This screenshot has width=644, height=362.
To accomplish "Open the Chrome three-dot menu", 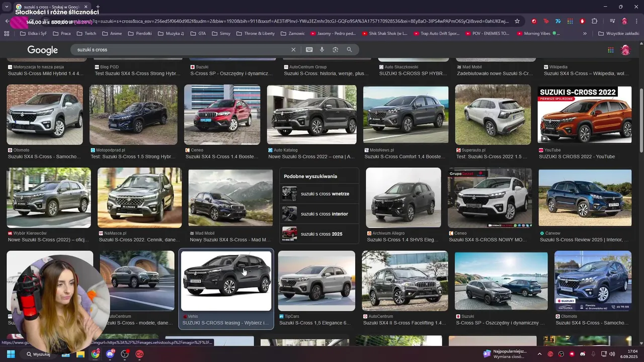I will tap(636, 21).
